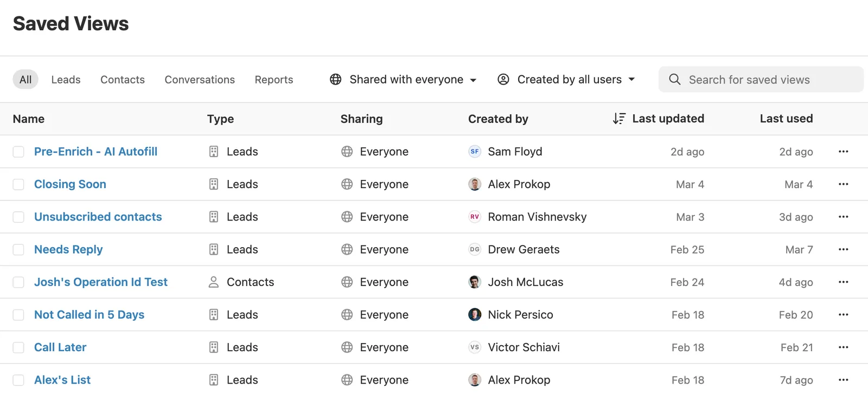Click the Drew Geraets creator name
Viewport: 868px width, 395px height.
[x=524, y=249]
